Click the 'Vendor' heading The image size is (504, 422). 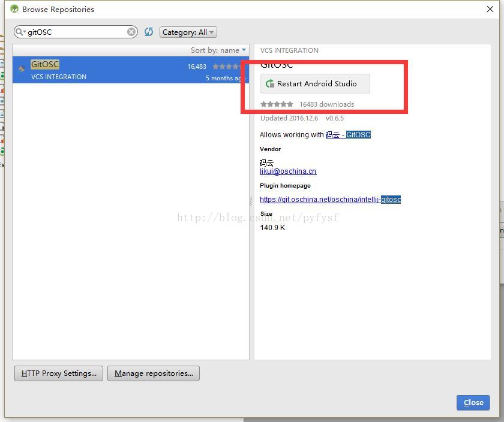(x=271, y=149)
